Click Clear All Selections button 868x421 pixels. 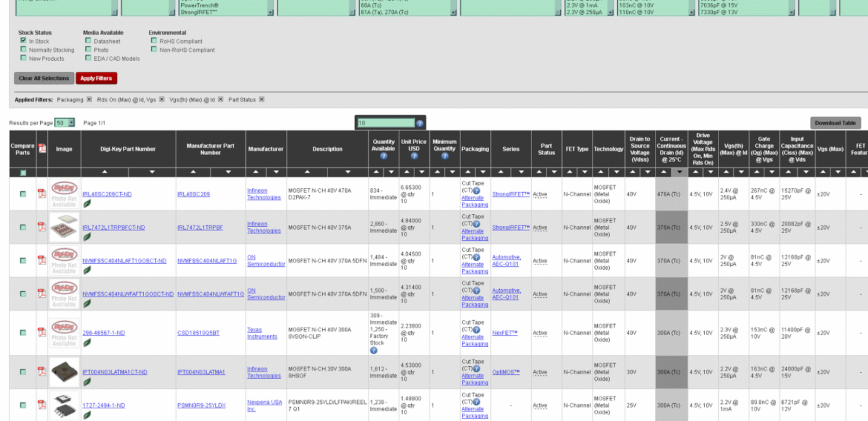44,78
